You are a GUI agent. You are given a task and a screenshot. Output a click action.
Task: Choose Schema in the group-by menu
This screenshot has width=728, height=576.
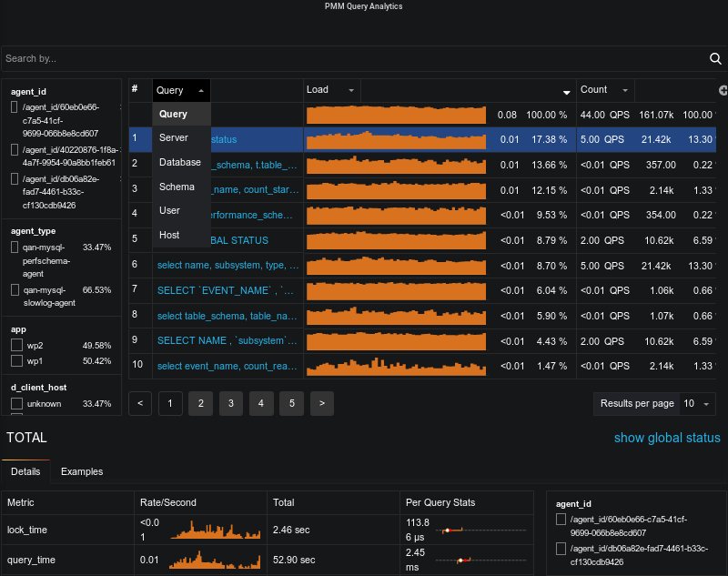pos(177,187)
